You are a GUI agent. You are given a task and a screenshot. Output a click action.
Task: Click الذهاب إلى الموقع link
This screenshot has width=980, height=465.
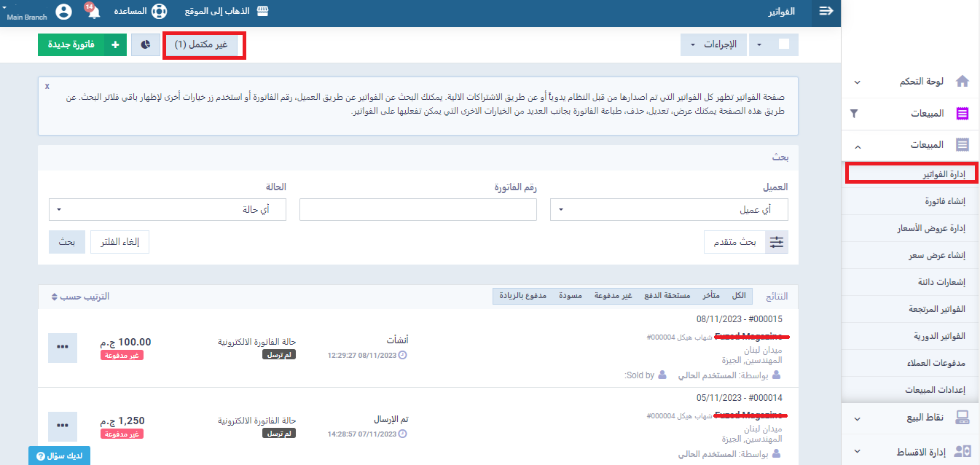(216, 12)
